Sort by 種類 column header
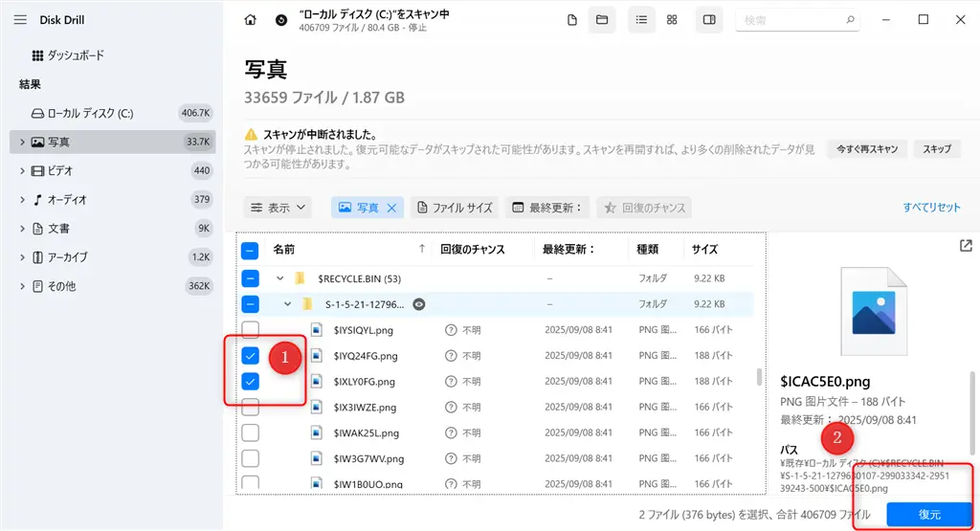Image resolution: width=980 pixels, height=531 pixels. (648, 250)
